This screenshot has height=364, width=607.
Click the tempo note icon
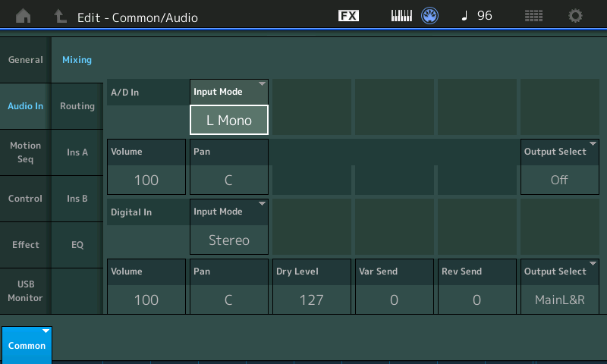[464, 16]
